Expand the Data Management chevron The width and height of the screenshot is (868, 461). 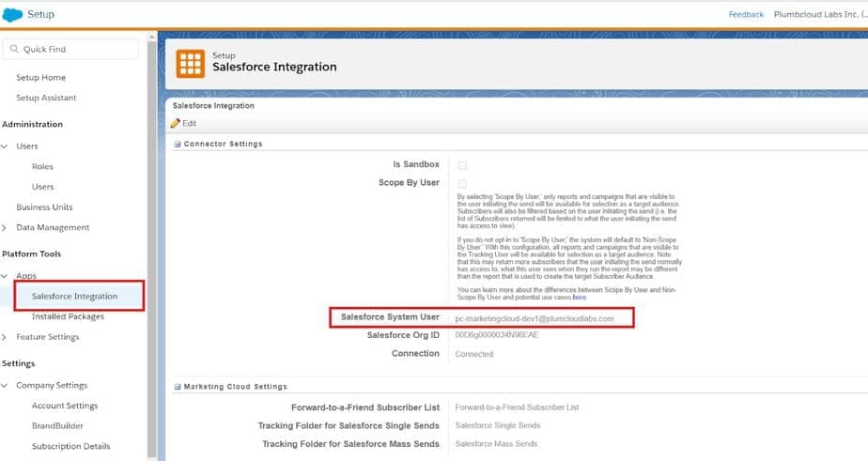pyautogui.click(x=5, y=227)
